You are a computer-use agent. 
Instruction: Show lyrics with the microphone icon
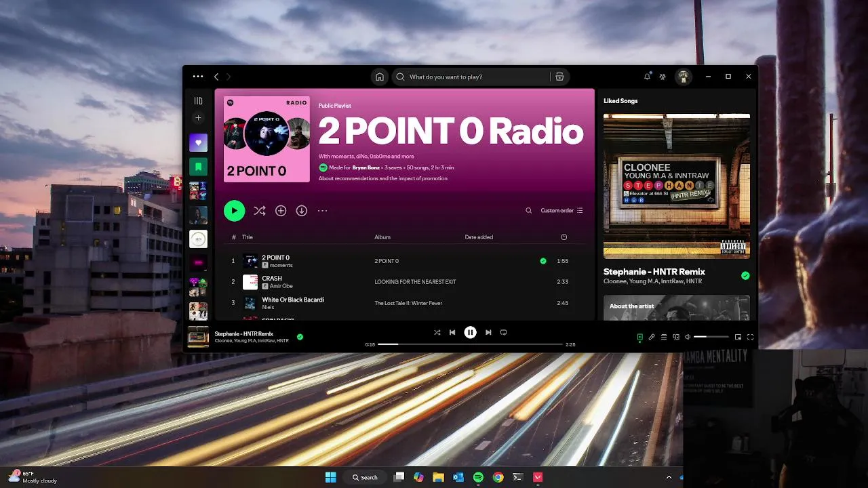[x=652, y=337]
